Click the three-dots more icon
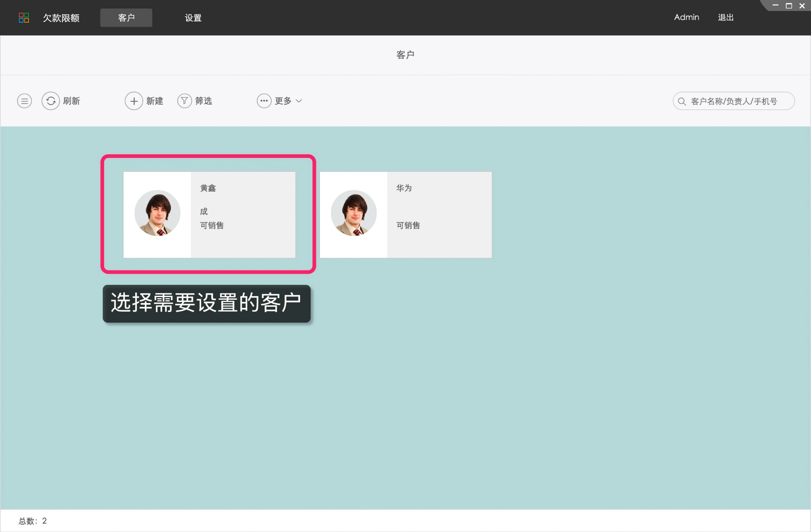Screen dimensions: 811x532 click(264, 101)
